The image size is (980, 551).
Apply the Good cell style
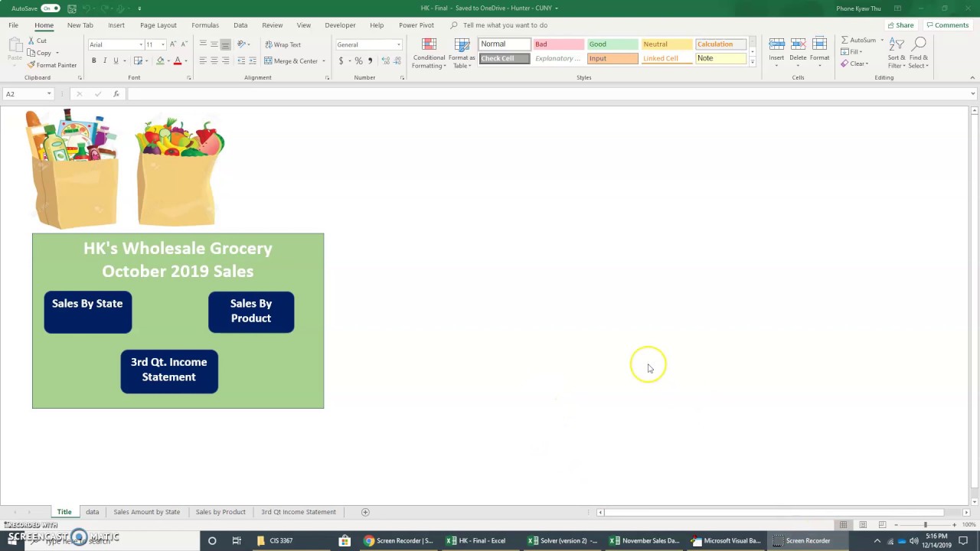(612, 44)
